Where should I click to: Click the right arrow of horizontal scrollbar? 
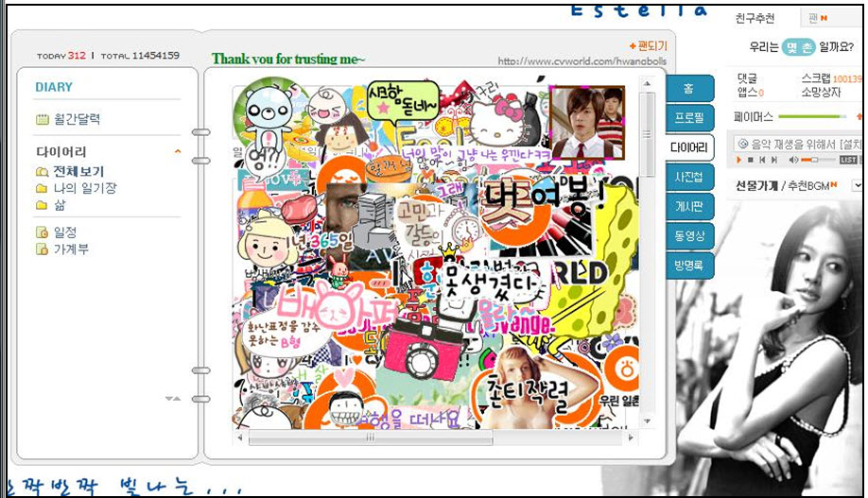[631, 438]
